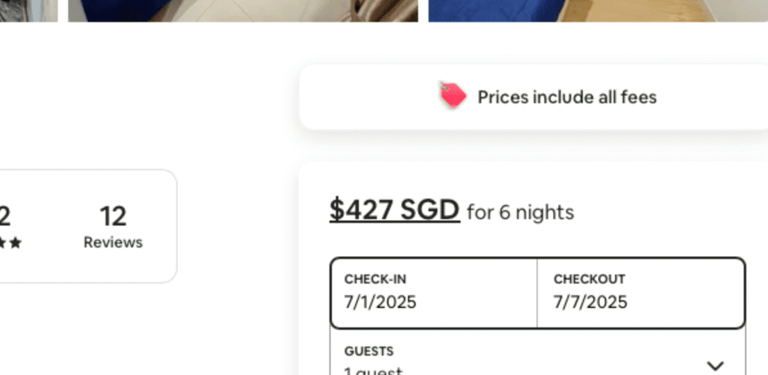Open the 12 Reviews count
Screen dimensions: 768x375
click(x=113, y=228)
